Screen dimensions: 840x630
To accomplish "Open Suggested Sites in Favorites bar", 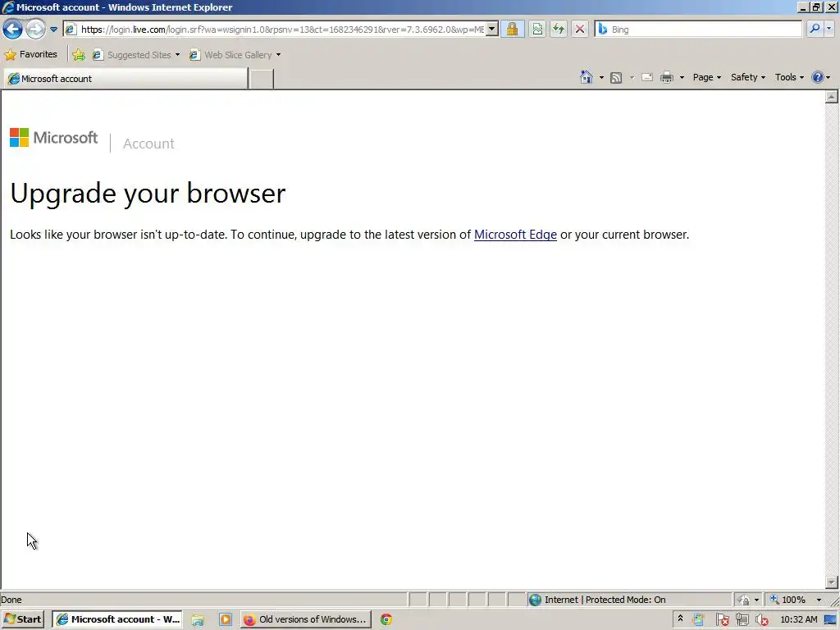I will [x=136, y=55].
